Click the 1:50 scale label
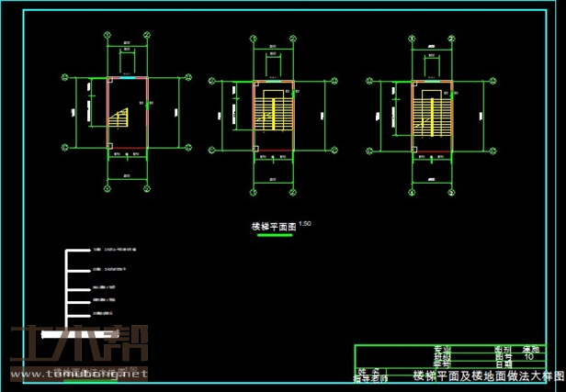Image resolution: width=566 pixels, height=392 pixels. coord(306,223)
